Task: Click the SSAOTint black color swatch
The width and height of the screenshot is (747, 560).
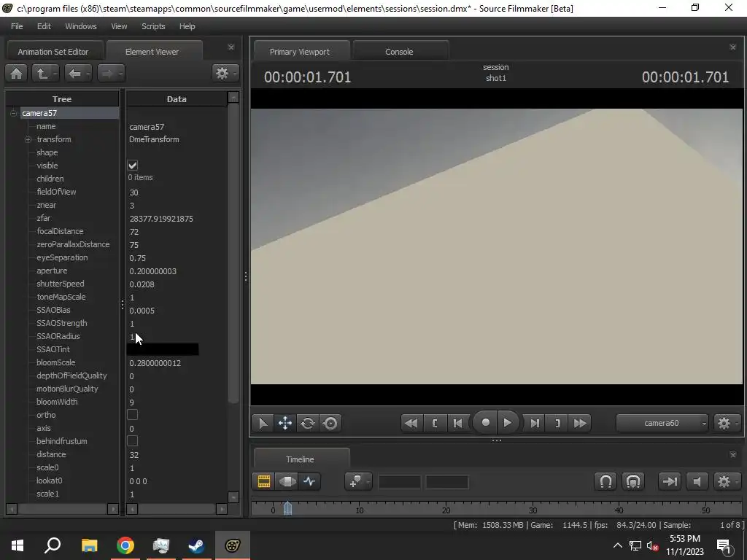Action: pyautogui.click(x=163, y=349)
